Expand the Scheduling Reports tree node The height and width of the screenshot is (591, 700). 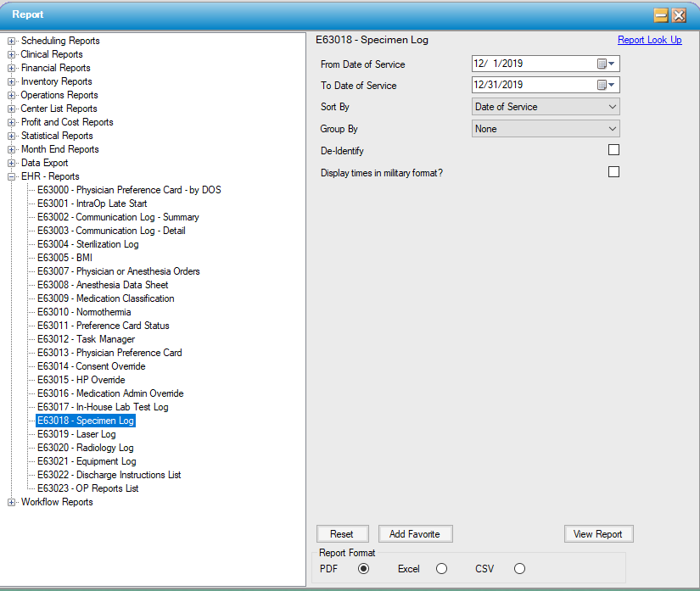pos(12,41)
